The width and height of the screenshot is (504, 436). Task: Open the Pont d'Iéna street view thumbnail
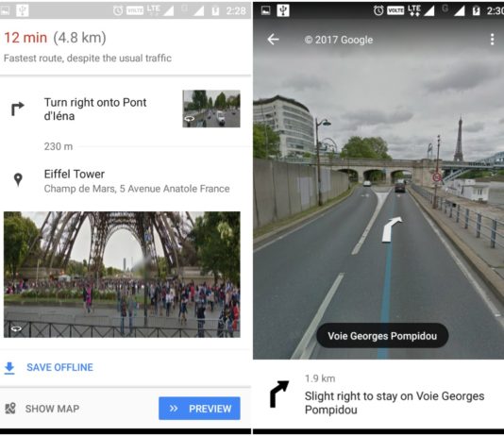point(211,109)
